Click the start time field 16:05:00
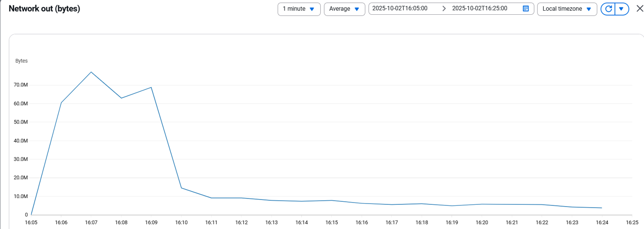The height and width of the screenshot is (229, 644). (400, 8)
